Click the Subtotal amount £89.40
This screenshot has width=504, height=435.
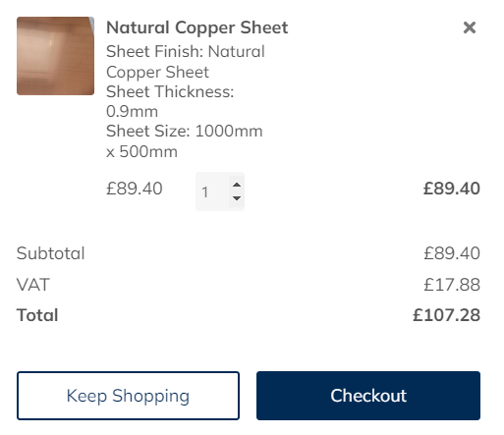[x=452, y=253]
